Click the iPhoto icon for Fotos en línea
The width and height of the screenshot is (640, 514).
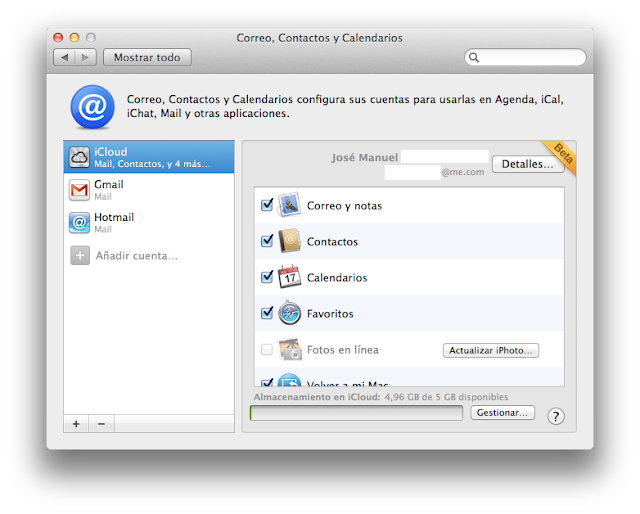click(x=289, y=349)
